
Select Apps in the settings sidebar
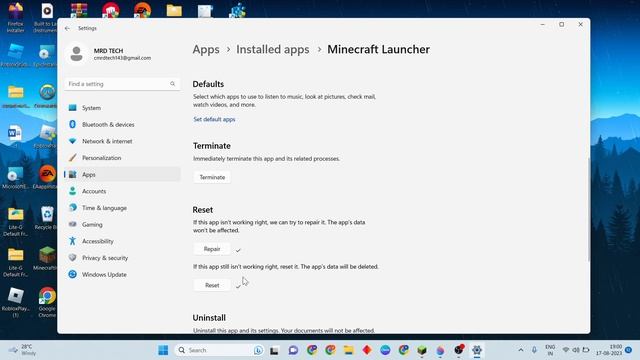pos(122,174)
